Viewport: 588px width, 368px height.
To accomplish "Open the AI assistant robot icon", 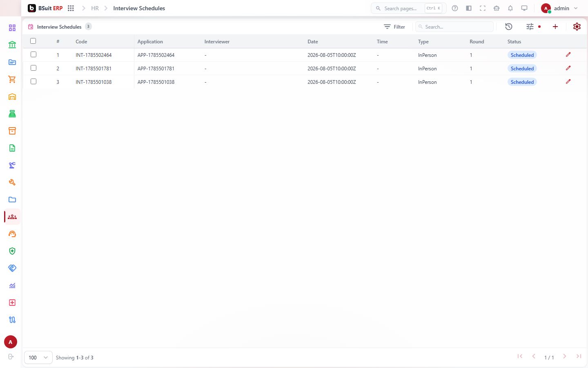I will tap(497, 8).
